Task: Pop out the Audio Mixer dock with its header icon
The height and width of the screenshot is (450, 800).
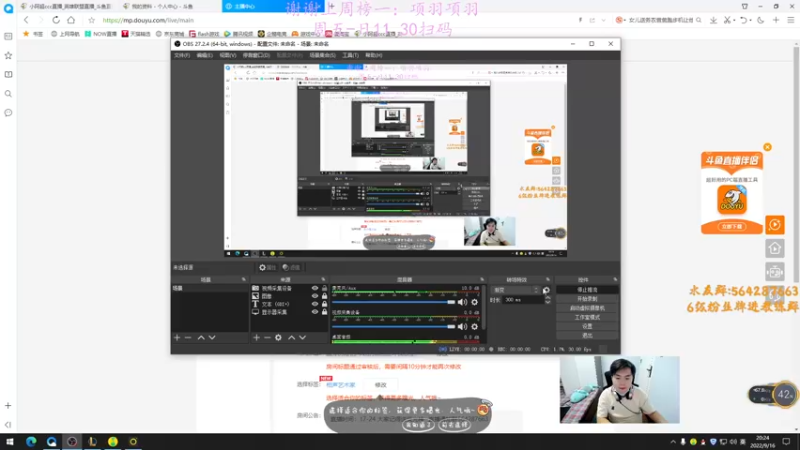Action: 482,280
